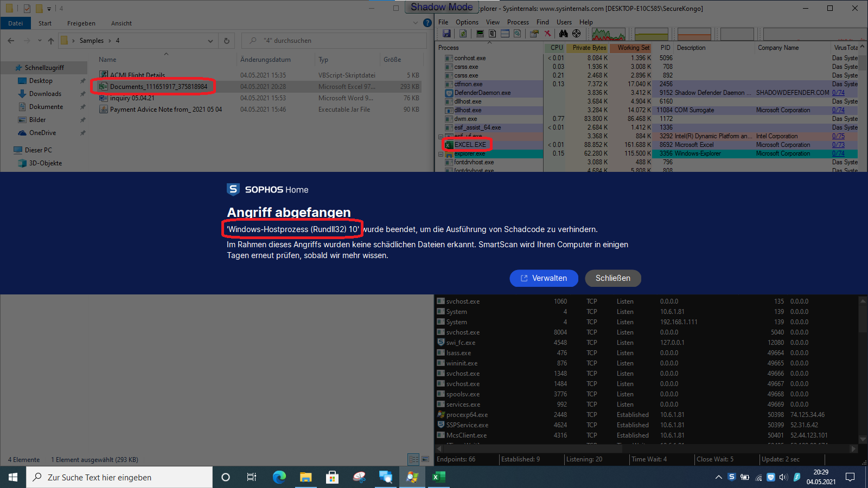
Task: Select the crosshair Find Window's Process icon
Action: (576, 34)
